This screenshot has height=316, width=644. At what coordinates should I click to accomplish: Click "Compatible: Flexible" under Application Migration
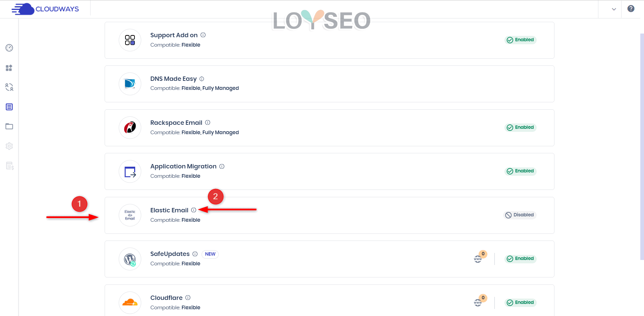pos(175,176)
